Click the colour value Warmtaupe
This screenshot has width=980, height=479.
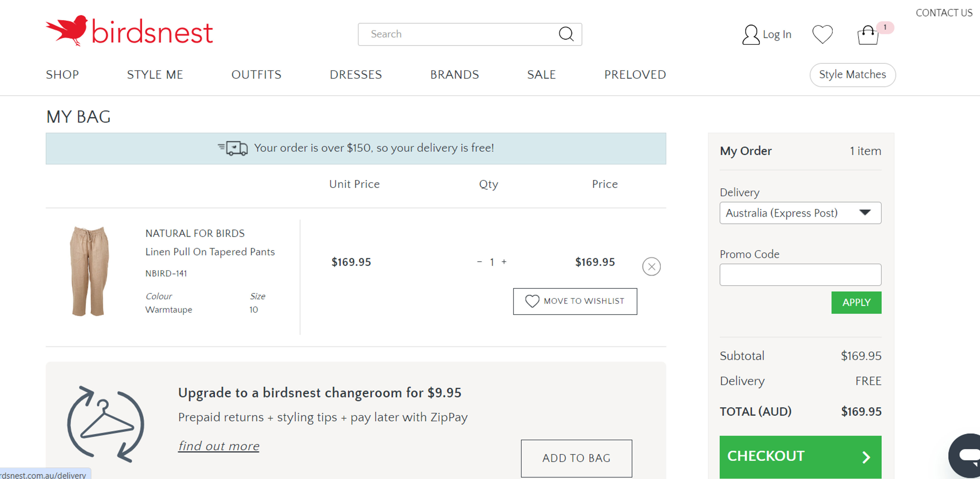[x=168, y=310]
